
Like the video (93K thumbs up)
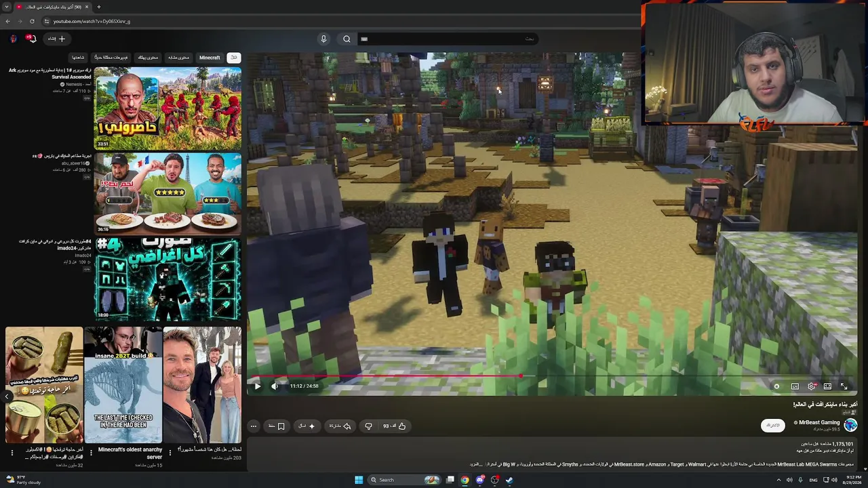point(395,426)
